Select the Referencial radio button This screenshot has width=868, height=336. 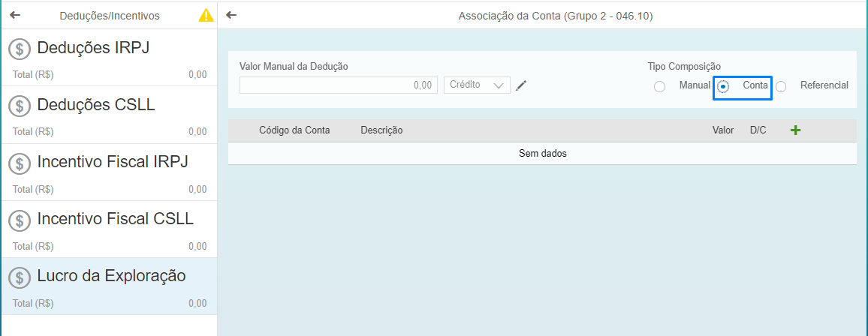point(781,87)
